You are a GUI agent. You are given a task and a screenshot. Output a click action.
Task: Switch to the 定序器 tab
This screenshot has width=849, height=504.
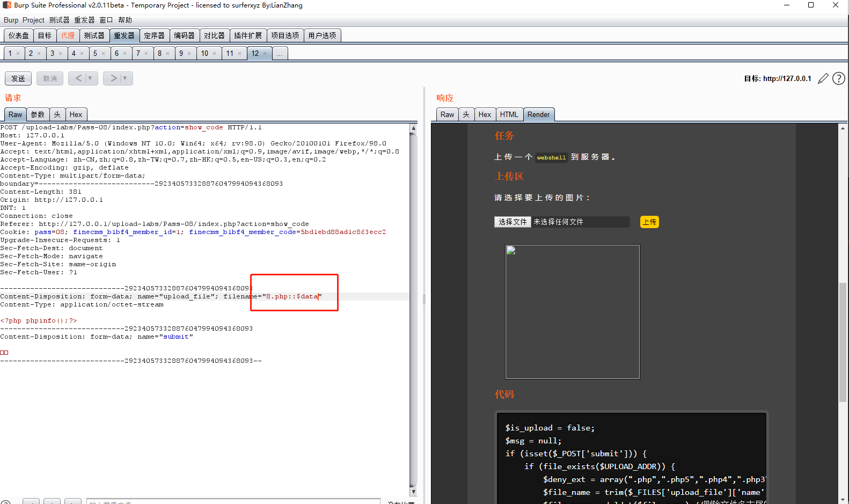click(155, 35)
